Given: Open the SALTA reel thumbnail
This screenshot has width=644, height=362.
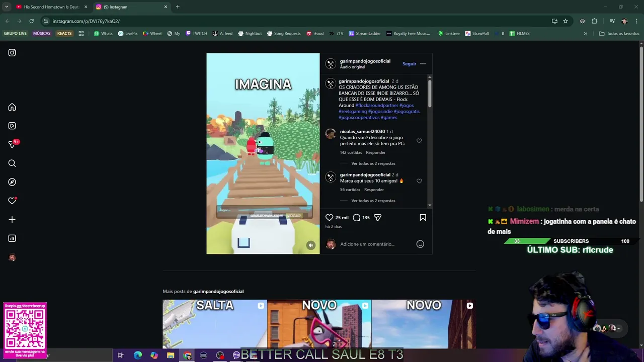Looking at the screenshot, I should pyautogui.click(x=215, y=324).
